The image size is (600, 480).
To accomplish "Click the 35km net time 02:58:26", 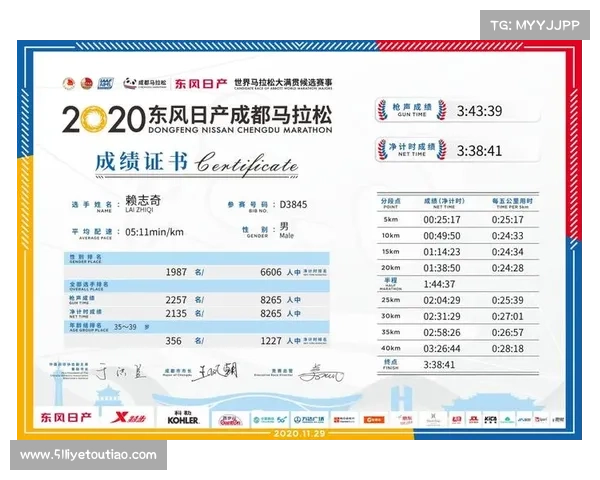I will [442, 332].
